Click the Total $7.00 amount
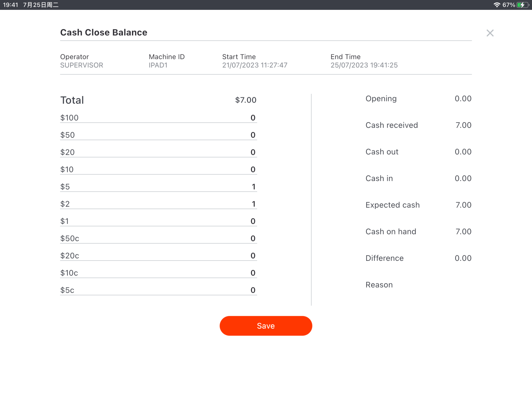 coord(246,100)
